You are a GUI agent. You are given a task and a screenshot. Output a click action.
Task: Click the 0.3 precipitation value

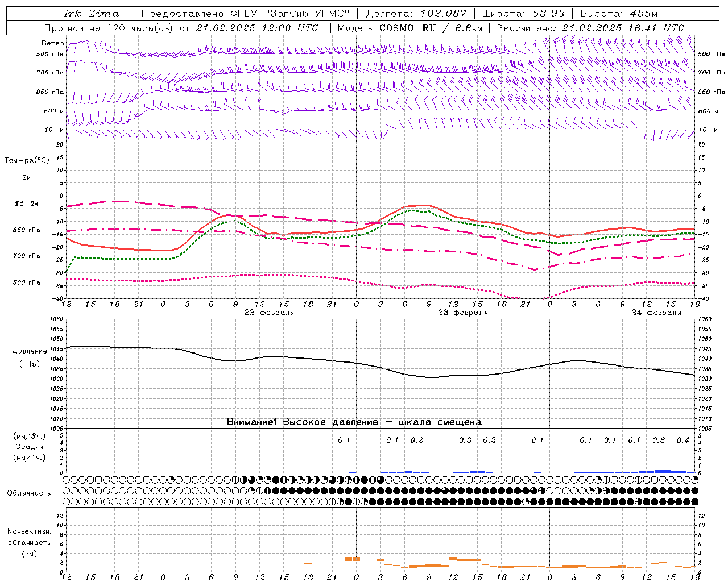pos(465,440)
